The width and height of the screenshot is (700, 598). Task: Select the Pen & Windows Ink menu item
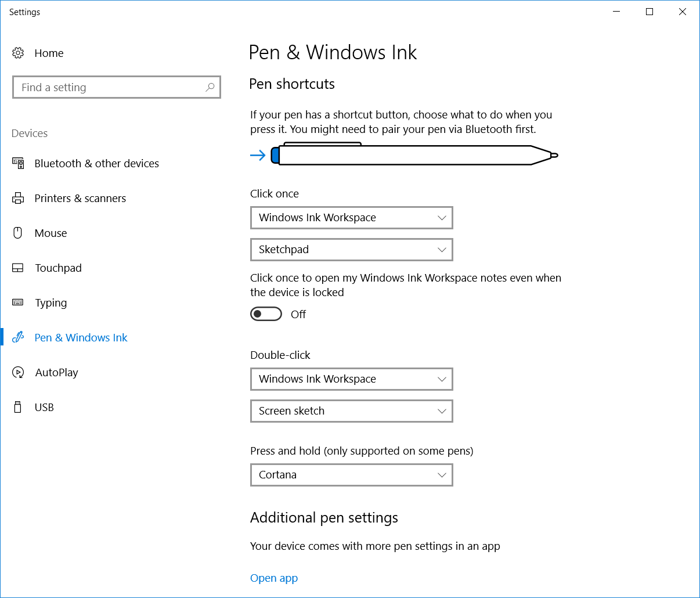coord(81,337)
